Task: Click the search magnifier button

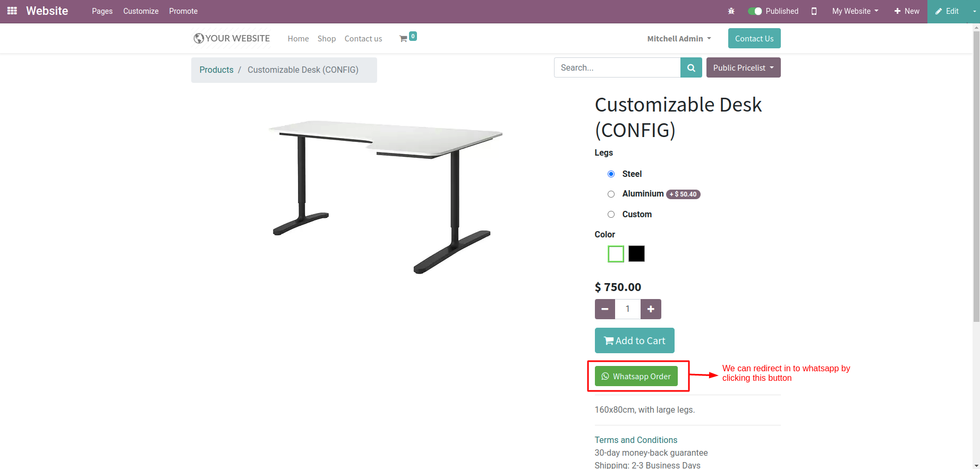Action: click(691, 68)
